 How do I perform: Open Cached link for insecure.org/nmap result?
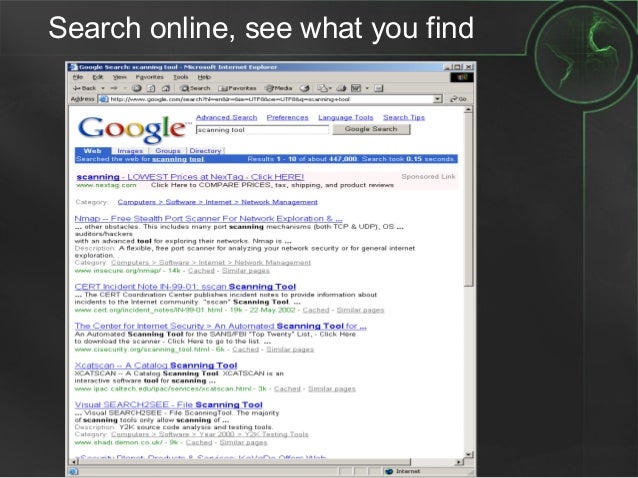pos(201,271)
